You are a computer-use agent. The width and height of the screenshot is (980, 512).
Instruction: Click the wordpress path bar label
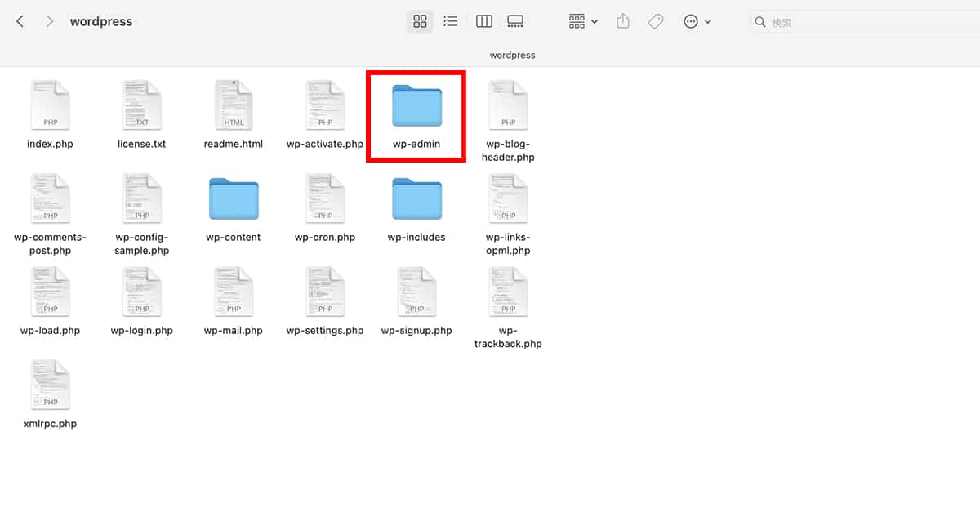(x=512, y=55)
